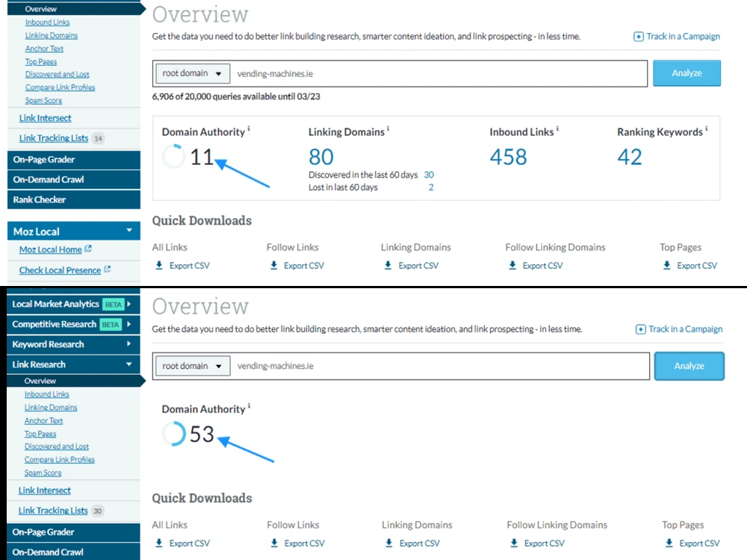Expand Competitive Research menu arrow
This screenshot has width=747, height=560.
coord(128,324)
